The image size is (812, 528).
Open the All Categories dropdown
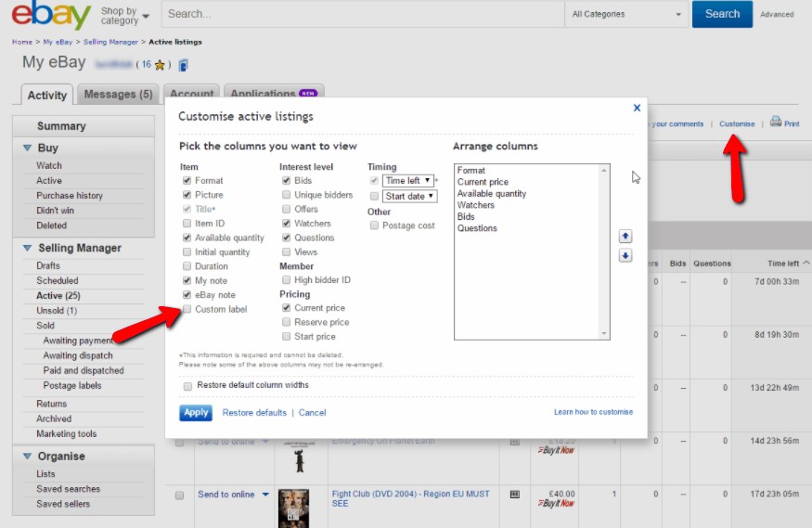(x=626, y=15)
